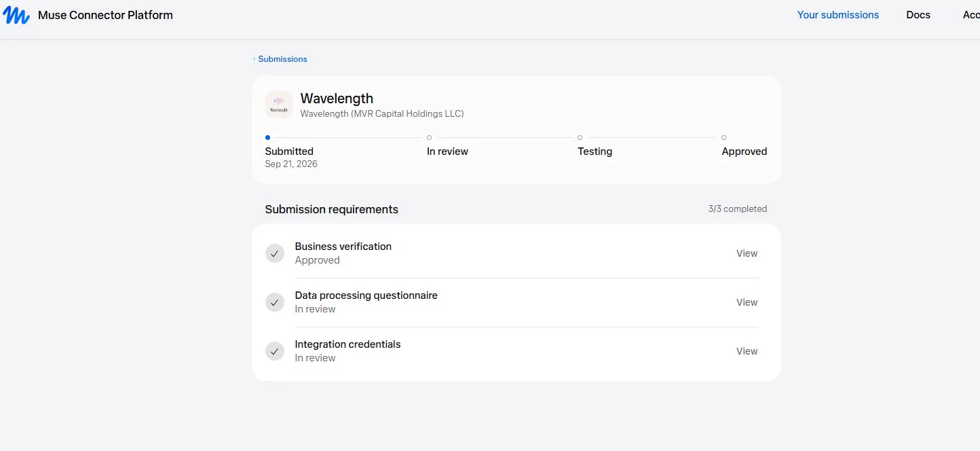
Task: Click the 'Data processing questionnaire' row title
Action: coord(366,295)
